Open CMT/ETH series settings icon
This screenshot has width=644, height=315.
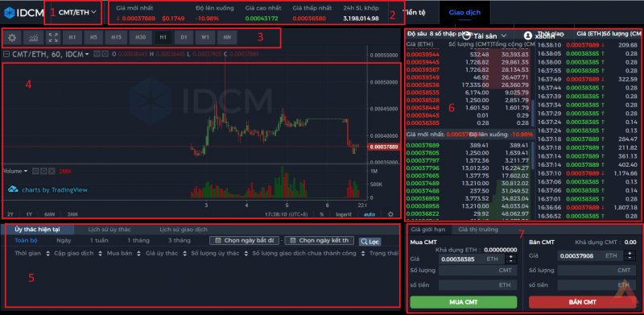point(105,54)
